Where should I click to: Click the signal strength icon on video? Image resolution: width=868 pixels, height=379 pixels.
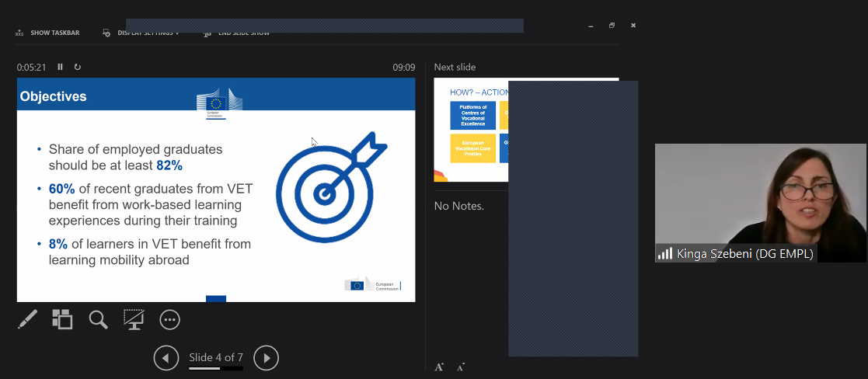(664, 253)
